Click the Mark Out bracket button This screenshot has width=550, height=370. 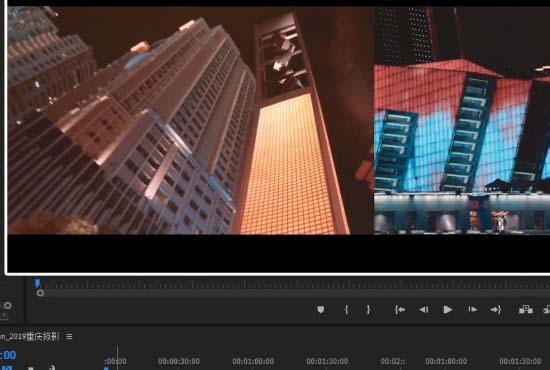pyautogui.click(x=368, y=310)
